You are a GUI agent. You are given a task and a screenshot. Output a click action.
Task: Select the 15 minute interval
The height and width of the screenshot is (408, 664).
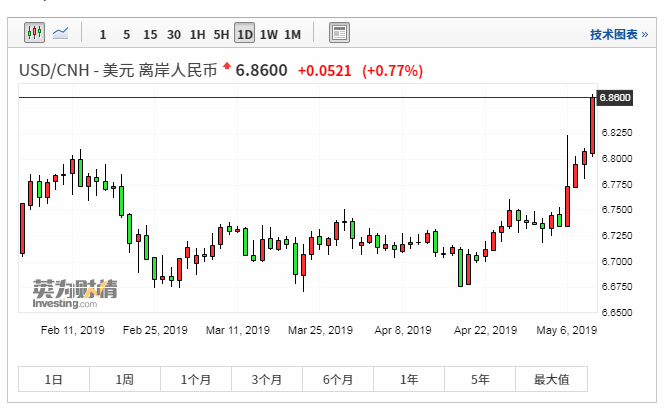pos(150,34)
